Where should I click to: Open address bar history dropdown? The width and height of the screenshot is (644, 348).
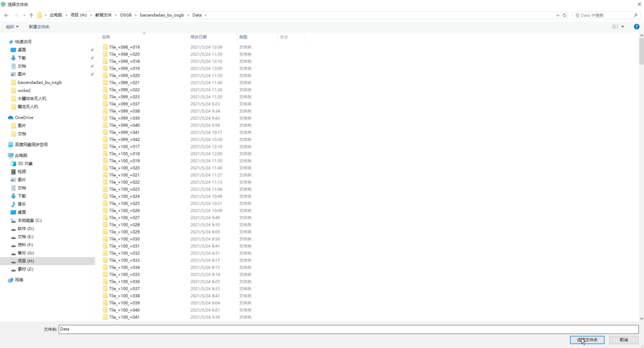click(558, 15)
